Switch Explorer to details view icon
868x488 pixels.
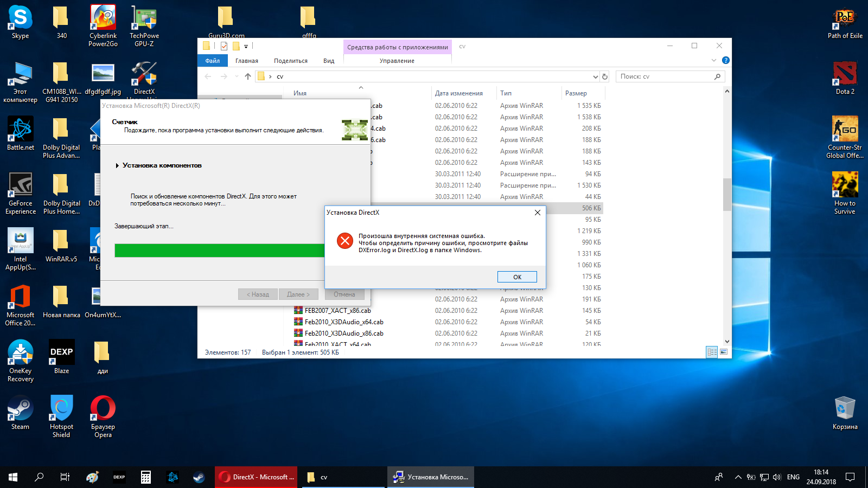712,352
